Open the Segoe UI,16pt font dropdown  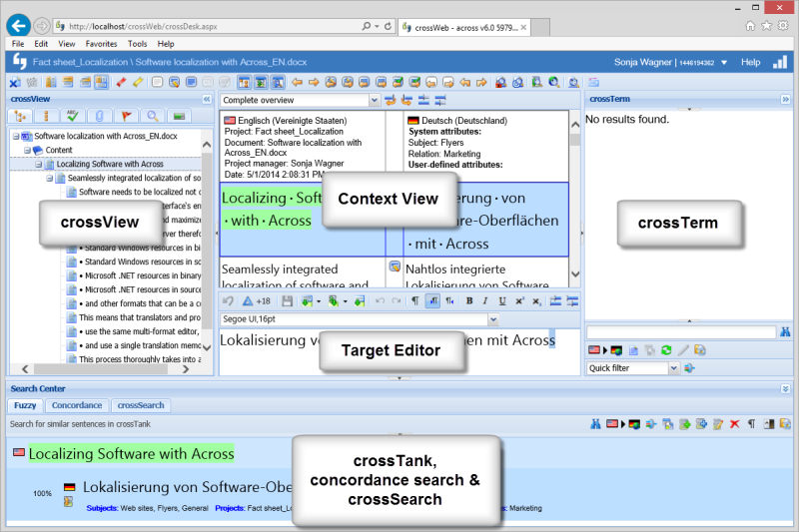493,319
